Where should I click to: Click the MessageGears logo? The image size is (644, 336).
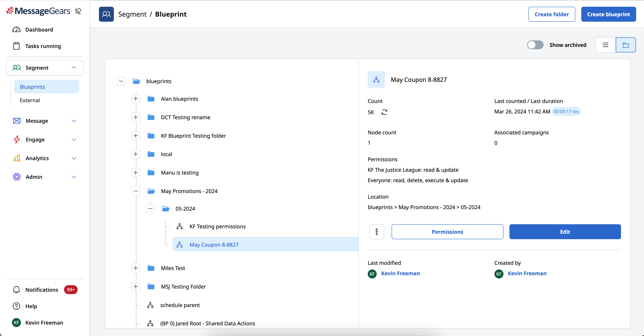[x=38, y=11]
